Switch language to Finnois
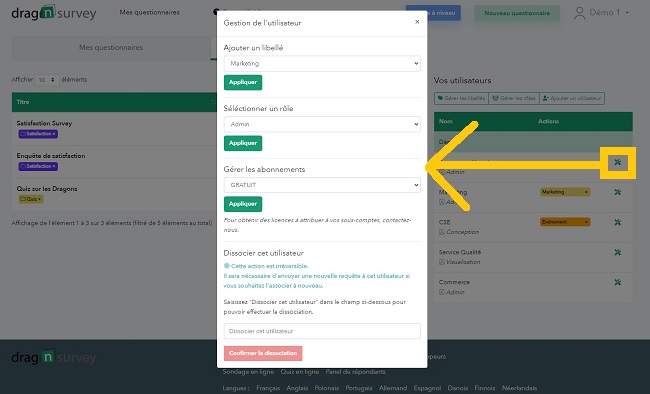 (485, 388)
